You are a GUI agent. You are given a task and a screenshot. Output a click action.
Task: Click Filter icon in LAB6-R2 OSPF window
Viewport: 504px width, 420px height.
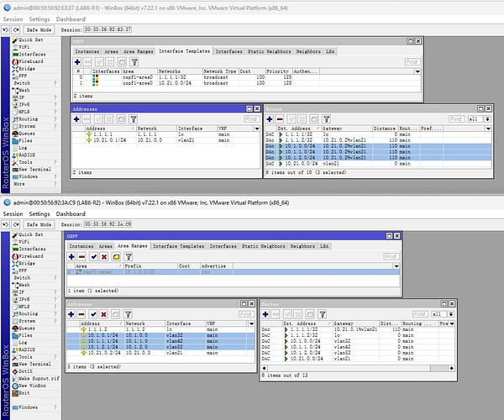pyautogui.click(x=129, y=256)
